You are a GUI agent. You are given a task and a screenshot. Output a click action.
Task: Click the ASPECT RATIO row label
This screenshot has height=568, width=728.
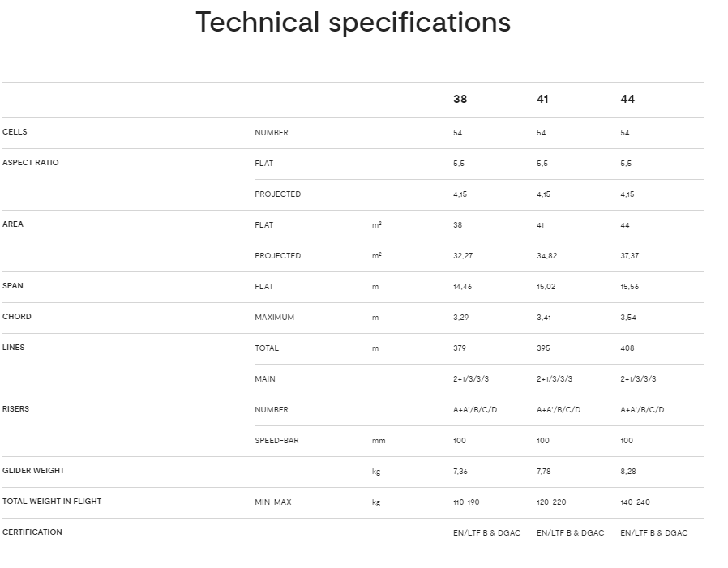pos(31,163)
